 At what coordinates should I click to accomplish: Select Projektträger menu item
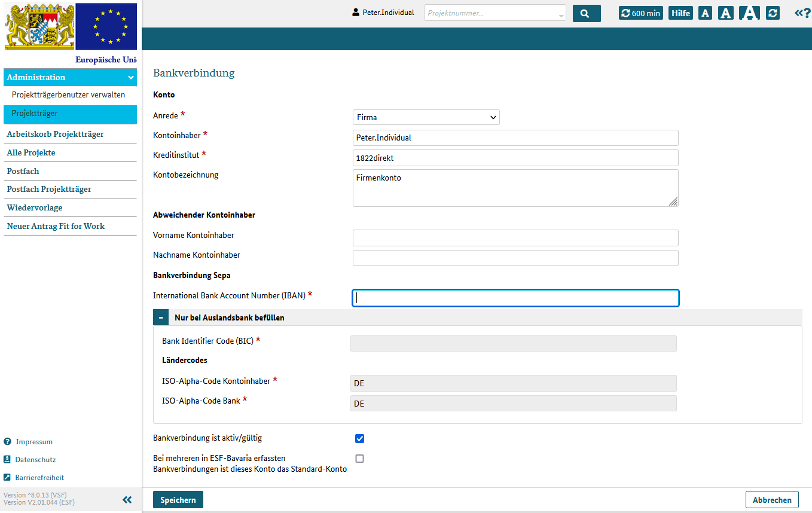point(70,114)
